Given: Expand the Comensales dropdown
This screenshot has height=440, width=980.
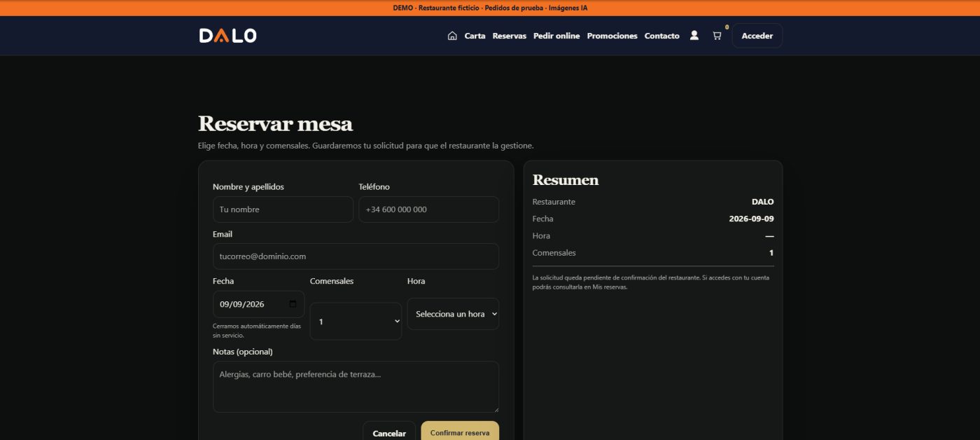Looking at the screenshot, I should coord(356,322).
